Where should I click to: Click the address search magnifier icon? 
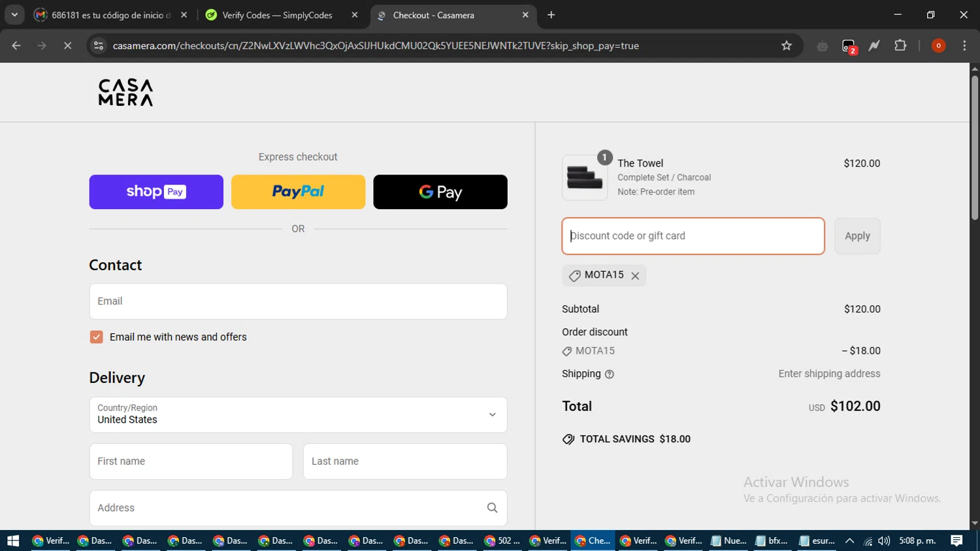coord(492,508)
